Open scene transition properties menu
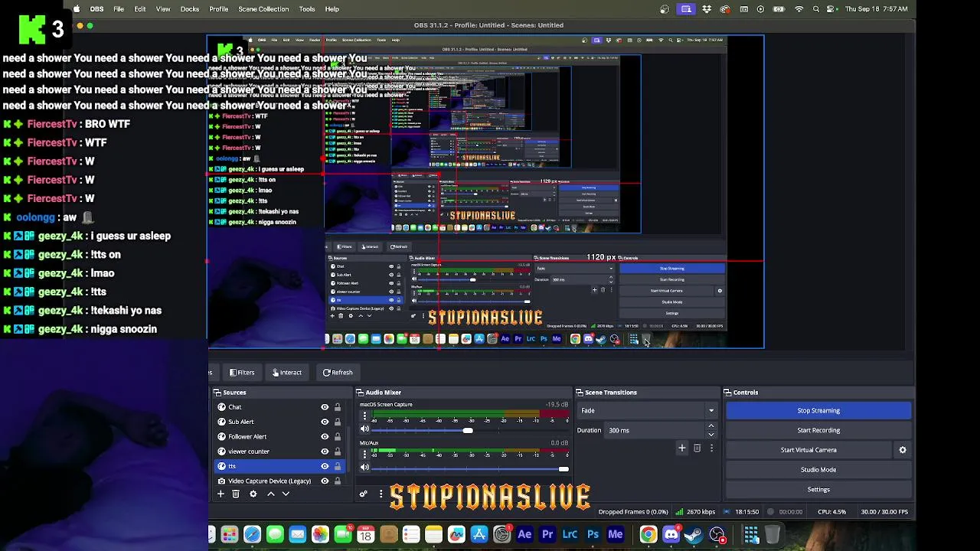 point(711,448)
